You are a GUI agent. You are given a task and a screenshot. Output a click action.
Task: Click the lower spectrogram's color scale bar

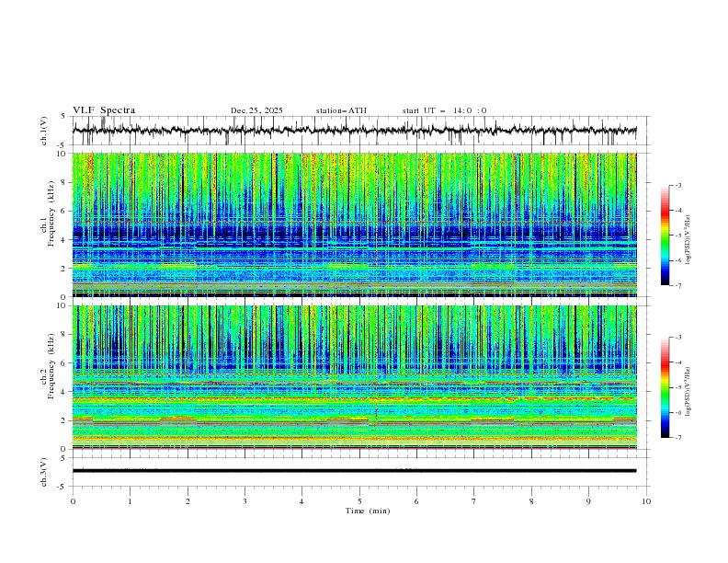coord(665,387)
